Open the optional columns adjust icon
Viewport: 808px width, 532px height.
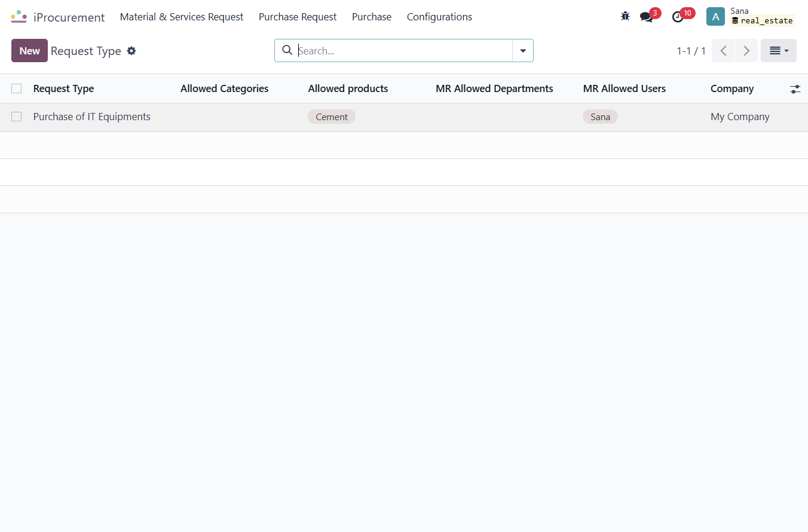pyautogui.click(x=795, y=88)
